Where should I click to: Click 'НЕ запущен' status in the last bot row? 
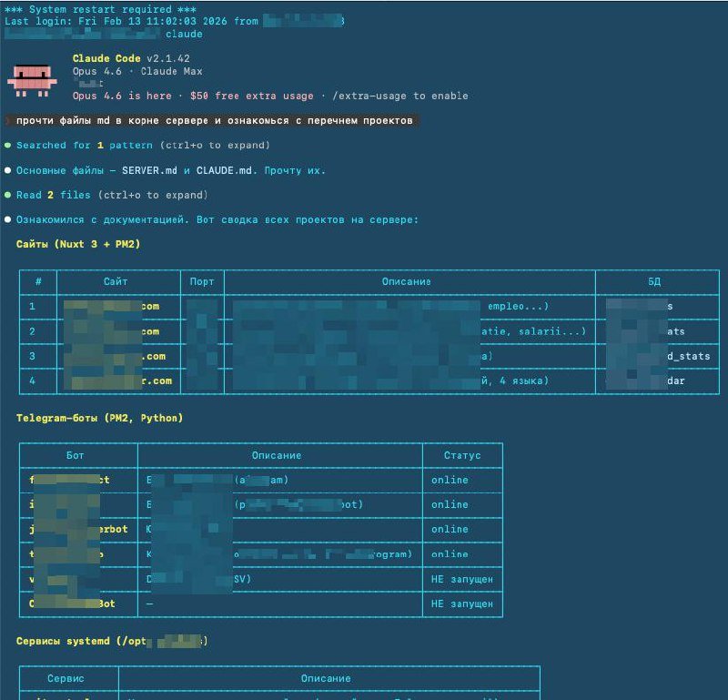coord(462,604)
